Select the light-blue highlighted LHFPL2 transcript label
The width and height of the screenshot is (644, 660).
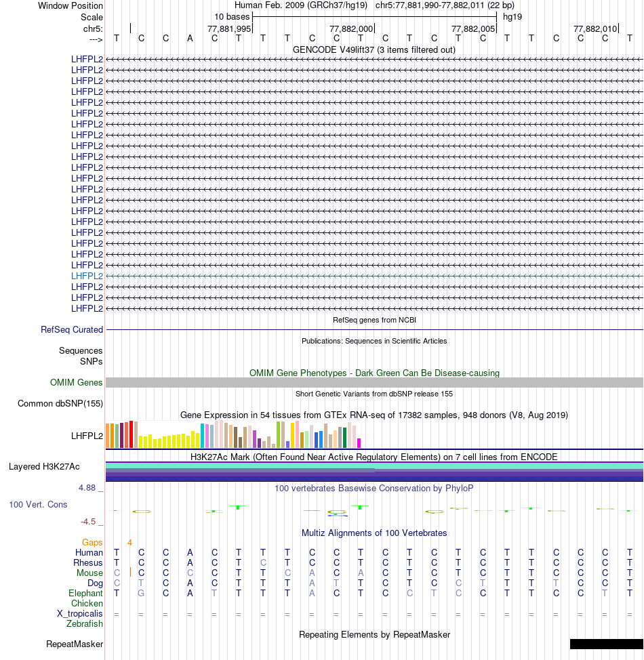87,276
